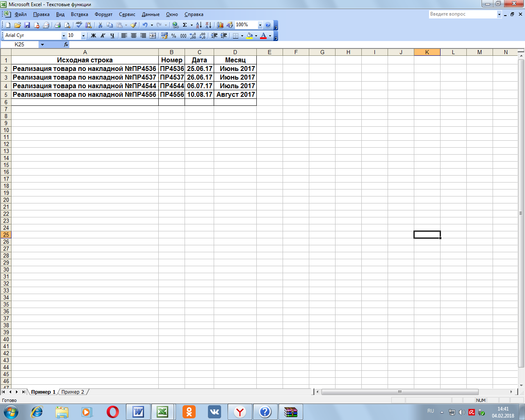The image size is (525, 420).
Task: Launch the Chart Wizard
Action: [x=220, y=25]
